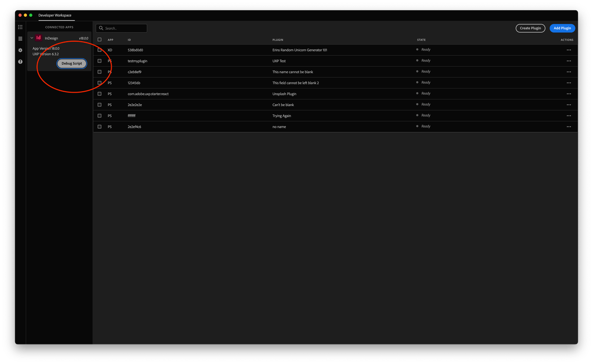
Task: Click plugin name This field cannot be left blank 2
Action: click(x=296, y=83)
